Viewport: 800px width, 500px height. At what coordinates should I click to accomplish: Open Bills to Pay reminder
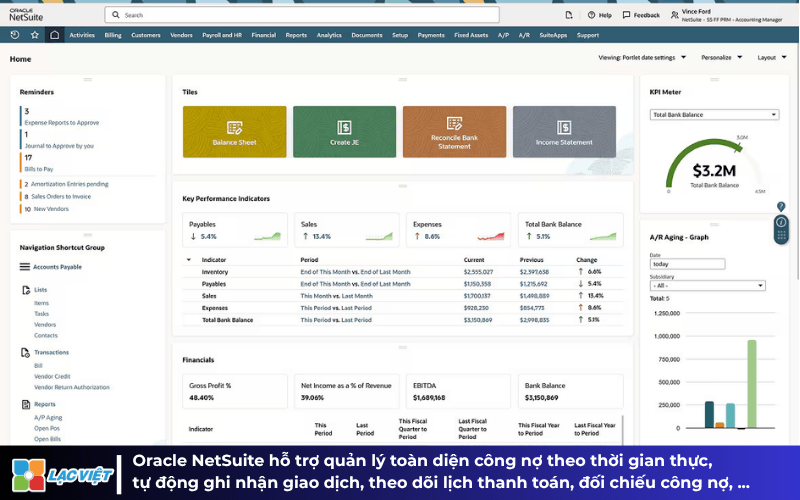(39, 169)
